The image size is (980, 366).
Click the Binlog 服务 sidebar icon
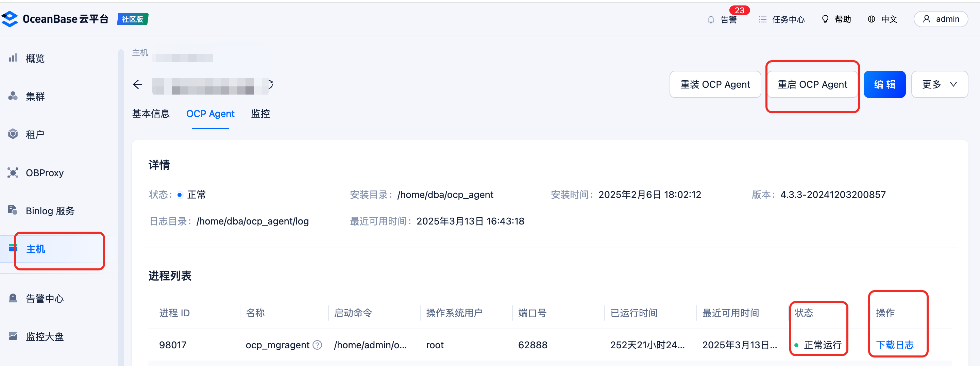point(13,210)
